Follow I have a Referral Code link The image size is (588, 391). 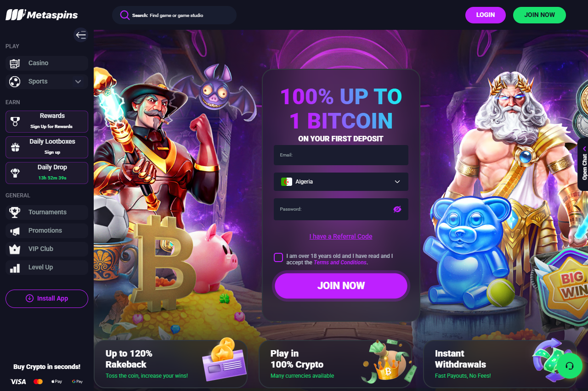pos(341,236)
